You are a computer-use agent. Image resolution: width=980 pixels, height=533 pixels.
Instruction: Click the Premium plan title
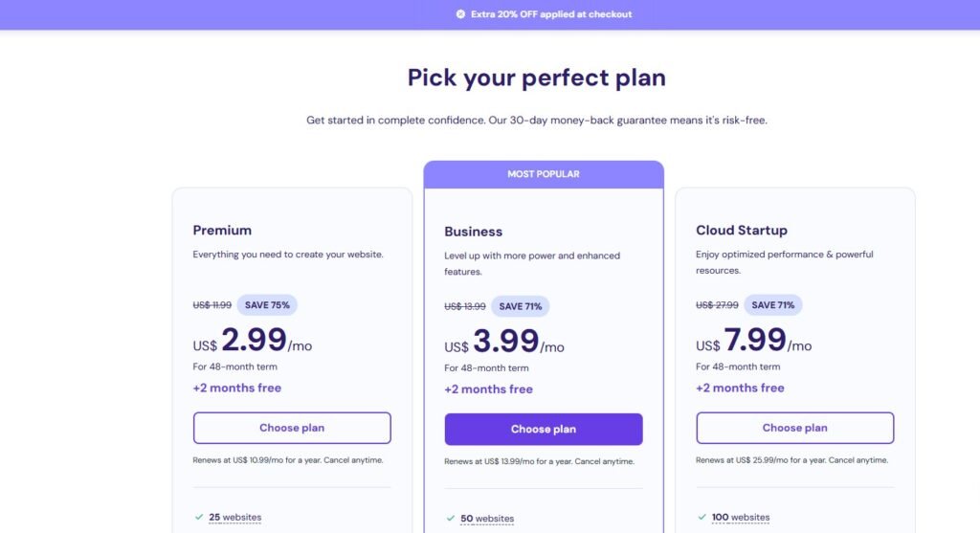[x=222, y=230]
